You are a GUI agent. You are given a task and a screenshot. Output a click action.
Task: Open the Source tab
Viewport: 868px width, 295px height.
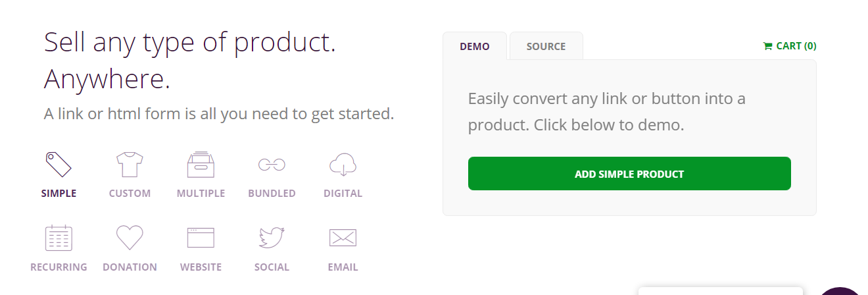[x=546, y=47]
